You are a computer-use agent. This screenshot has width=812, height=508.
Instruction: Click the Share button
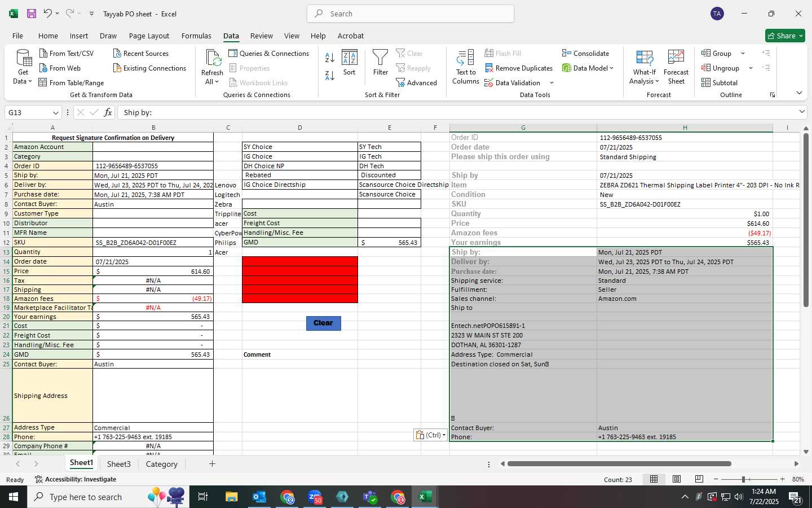click(785, 36)
